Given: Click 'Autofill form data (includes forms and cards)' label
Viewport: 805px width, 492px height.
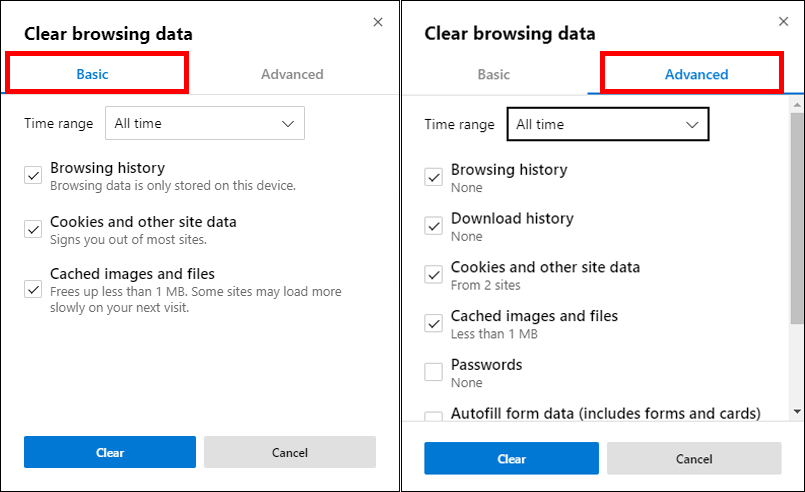Looking at the screenshot, I should click(606, 413).
